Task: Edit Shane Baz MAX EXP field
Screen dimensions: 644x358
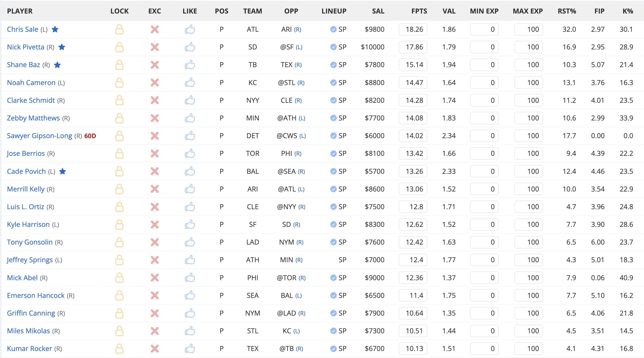Action: point(529,65)
